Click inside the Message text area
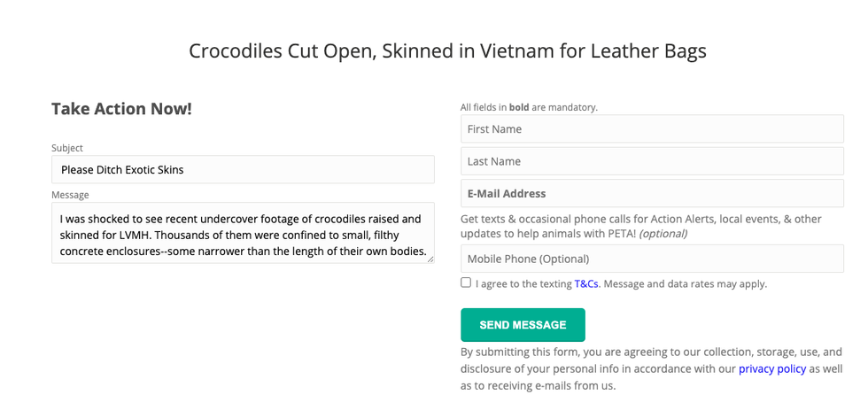The image size is (868, 418). click(x=243, y=234)
